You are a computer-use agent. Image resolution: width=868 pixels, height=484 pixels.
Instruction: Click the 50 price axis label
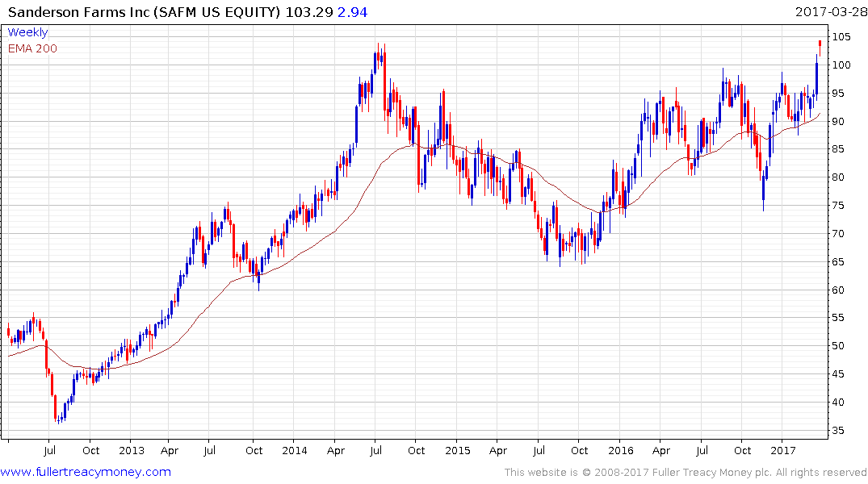pos(838,346)
